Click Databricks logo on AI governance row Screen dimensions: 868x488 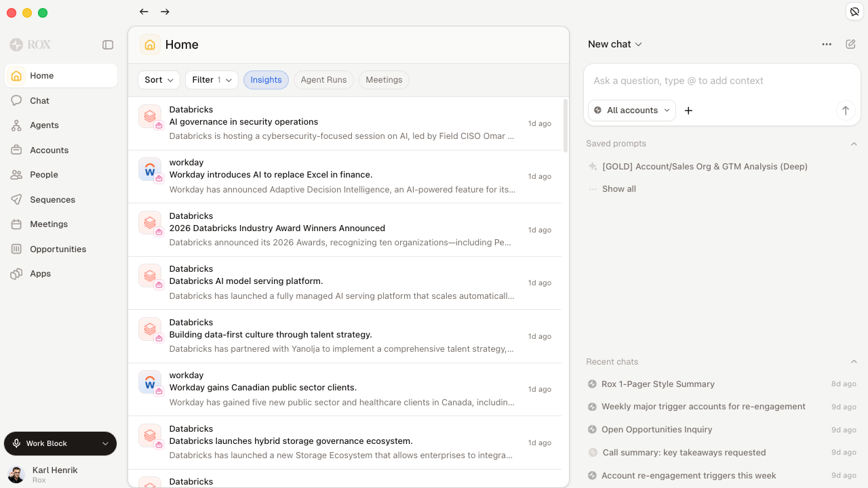tap(150, 116)
